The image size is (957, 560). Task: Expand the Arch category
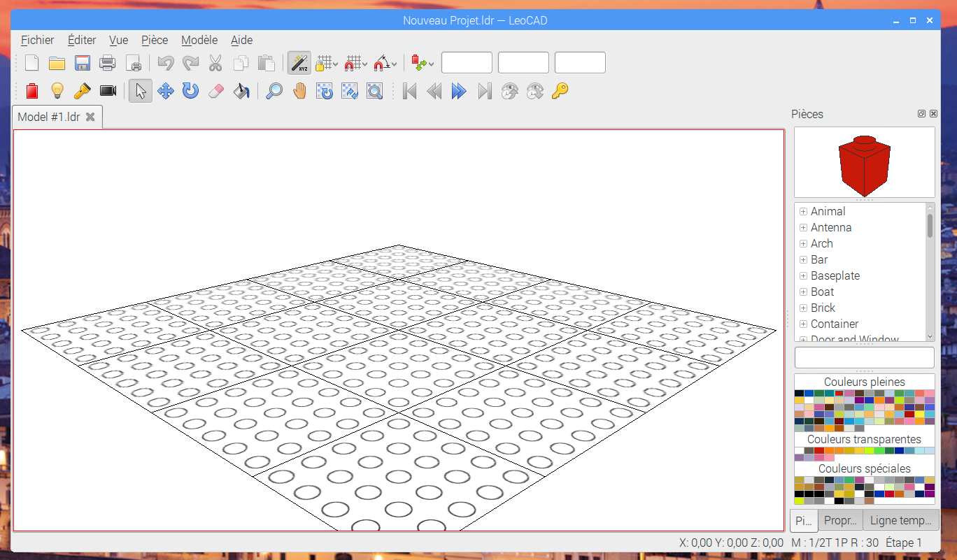[x=803, y=244]
